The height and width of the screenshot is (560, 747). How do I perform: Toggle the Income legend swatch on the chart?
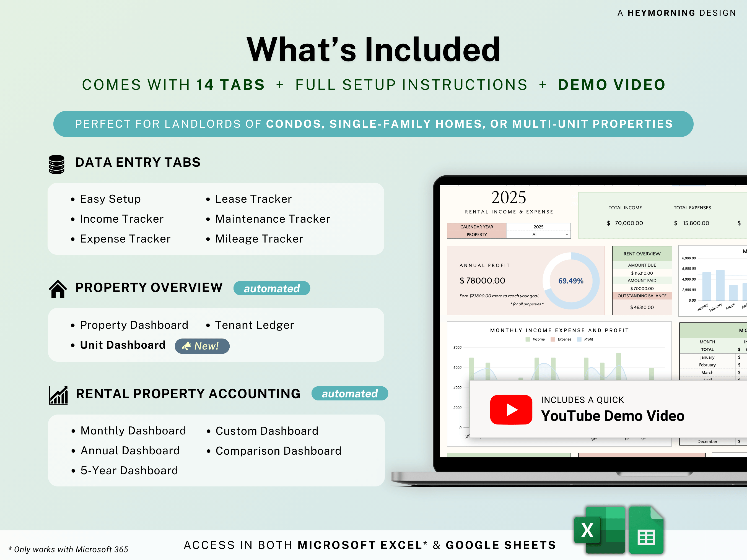pyautogui.click(x=528, y=339)
